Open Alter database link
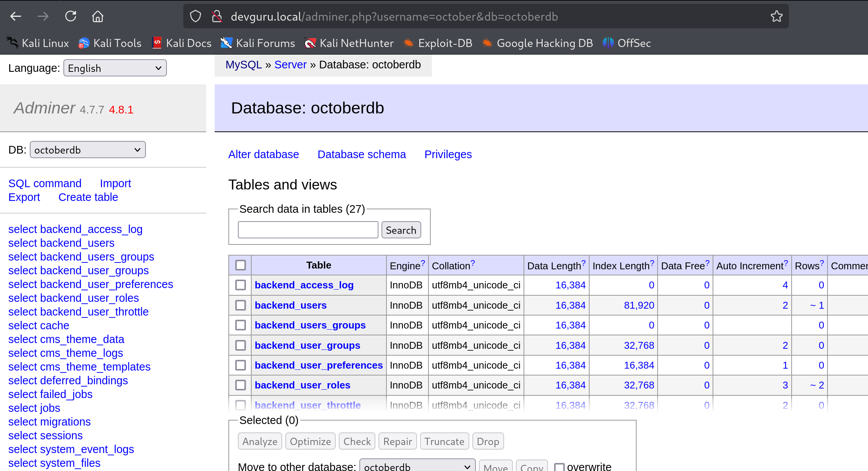 point(263,154)
